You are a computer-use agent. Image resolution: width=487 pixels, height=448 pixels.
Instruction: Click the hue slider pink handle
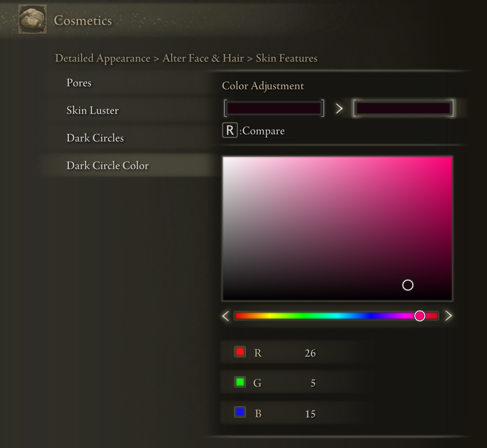point(420,316)
